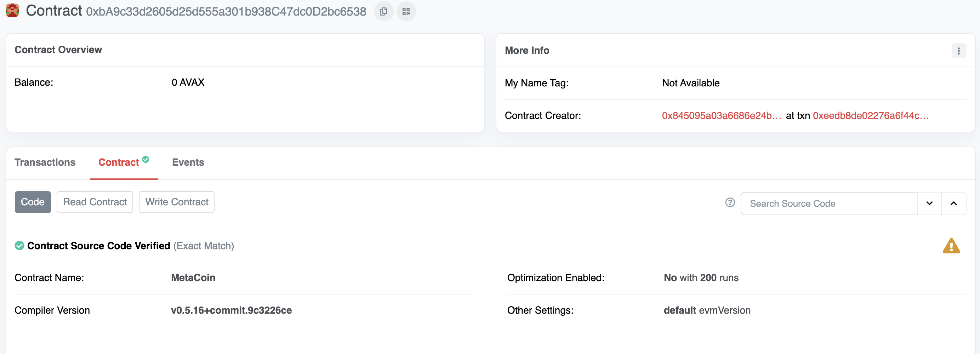Open the Read Contract section
This screenshot has width=980, height=354.
pos(95,202)
